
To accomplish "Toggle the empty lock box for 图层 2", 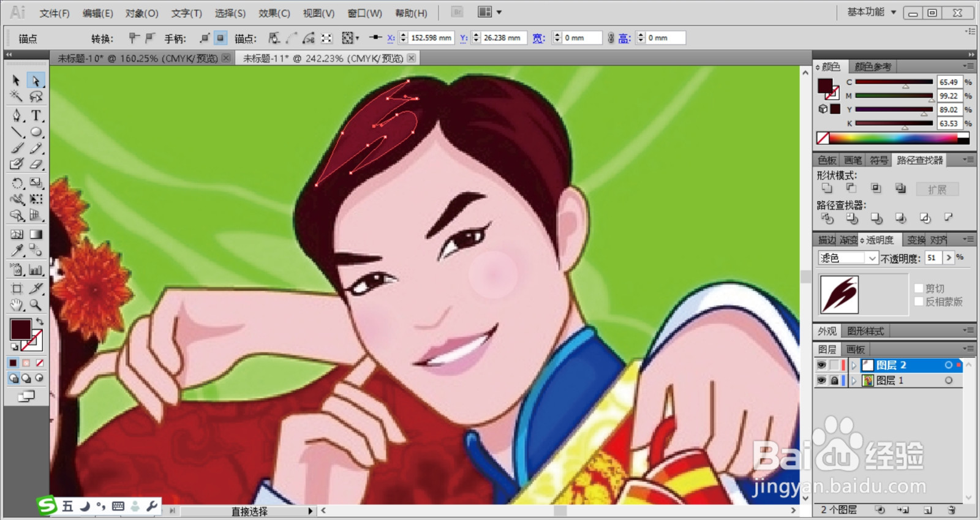I will pyautogui.click(x=834, y=365).
